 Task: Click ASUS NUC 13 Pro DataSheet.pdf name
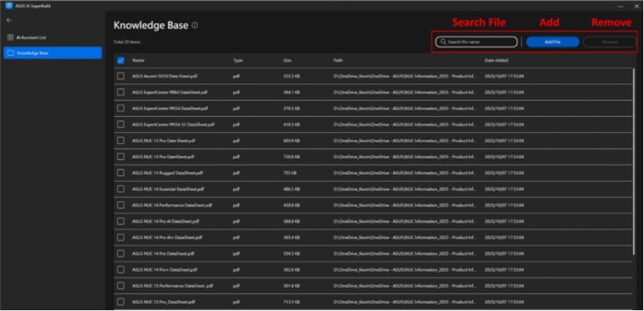click(x=163, y=157)
